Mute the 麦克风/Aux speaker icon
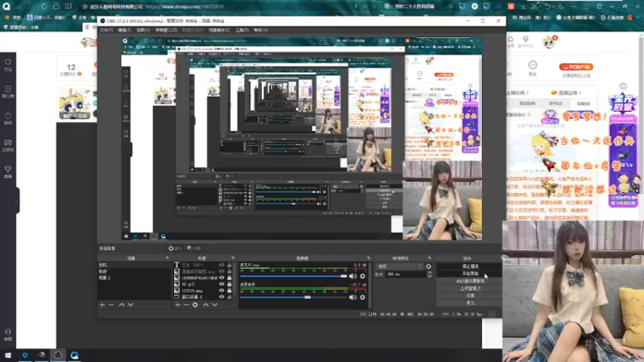The image size is (644, 362). click(353, 276)
